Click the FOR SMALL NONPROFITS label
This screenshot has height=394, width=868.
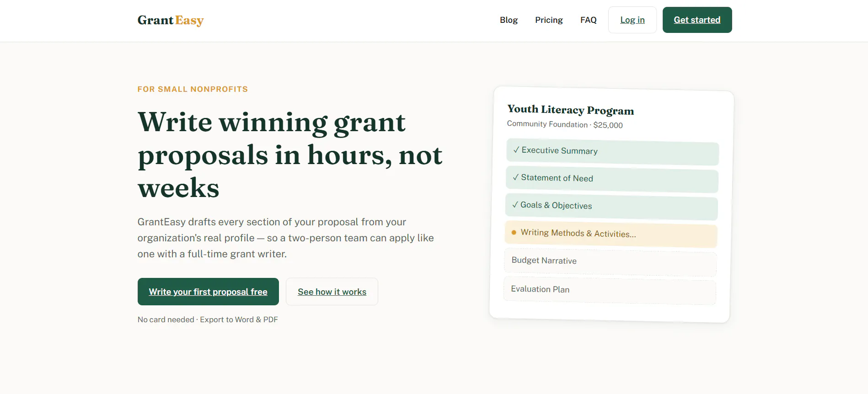tap(193, 89)
